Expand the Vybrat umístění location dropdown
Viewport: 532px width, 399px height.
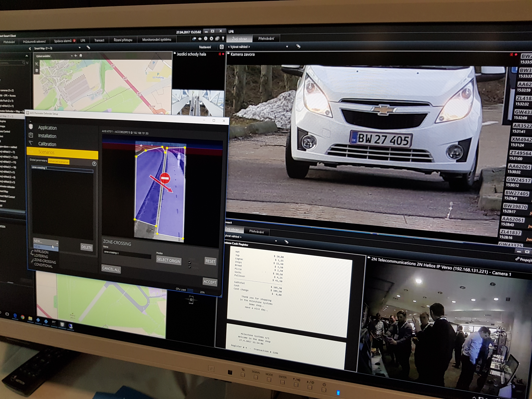tap(72, 56)
